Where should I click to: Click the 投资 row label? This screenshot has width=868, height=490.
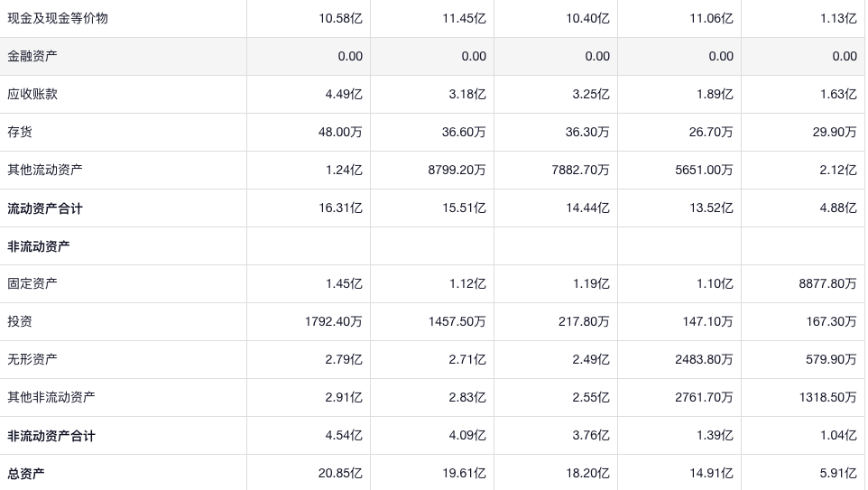(x=20, y=321)
